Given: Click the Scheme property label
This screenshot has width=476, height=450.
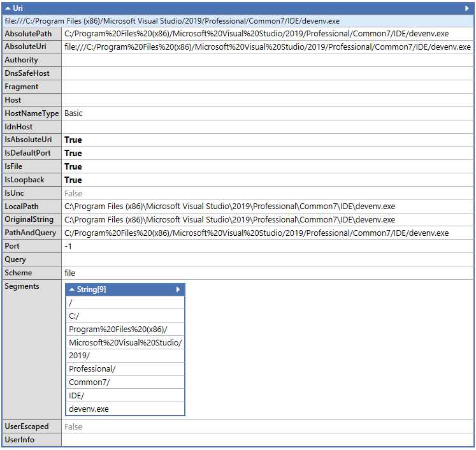Looking at the screenshot, I should point(18,273).
